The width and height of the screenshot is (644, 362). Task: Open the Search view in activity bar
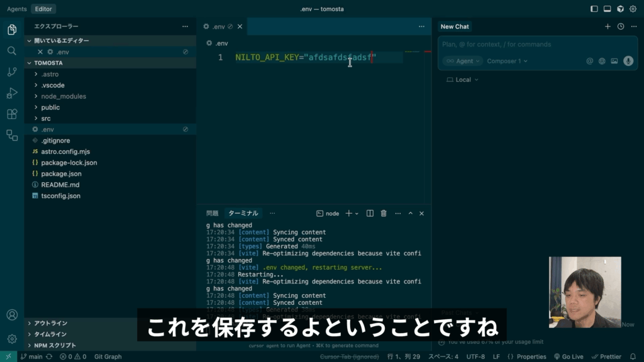11,51
